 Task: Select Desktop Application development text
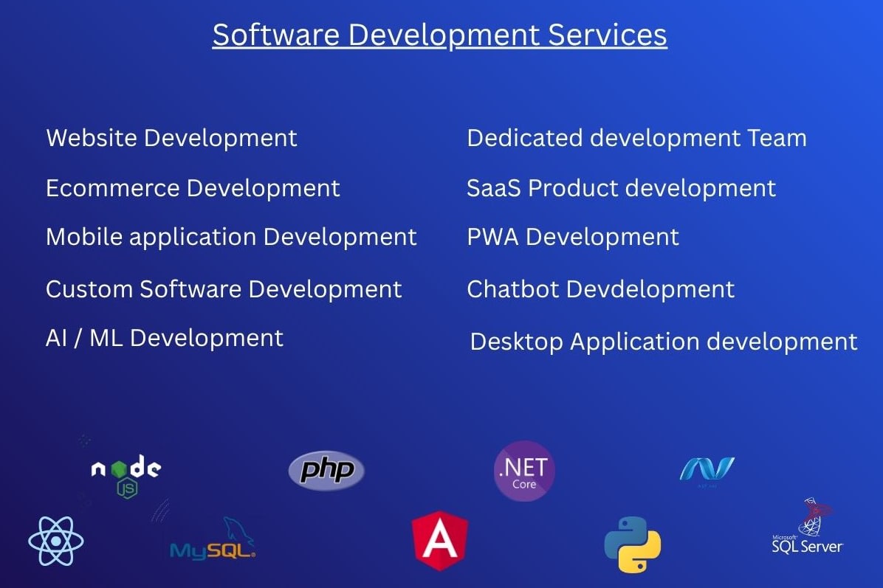pos(664,342)
